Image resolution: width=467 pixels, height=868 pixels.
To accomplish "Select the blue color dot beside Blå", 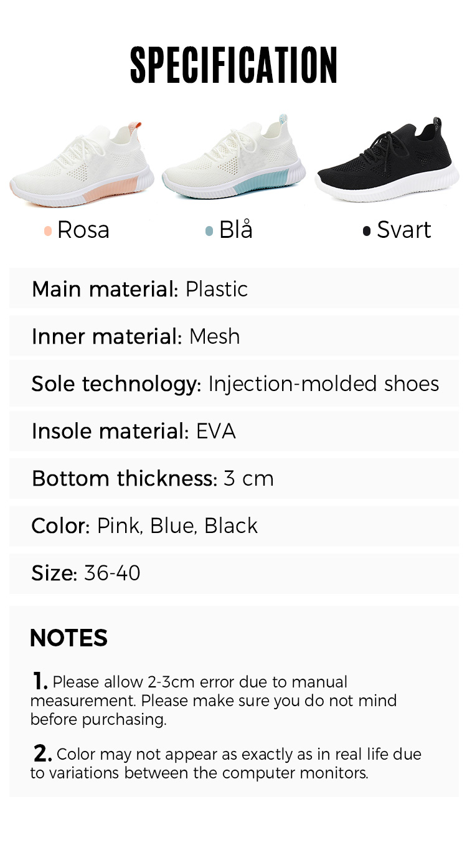I will 209,231.
